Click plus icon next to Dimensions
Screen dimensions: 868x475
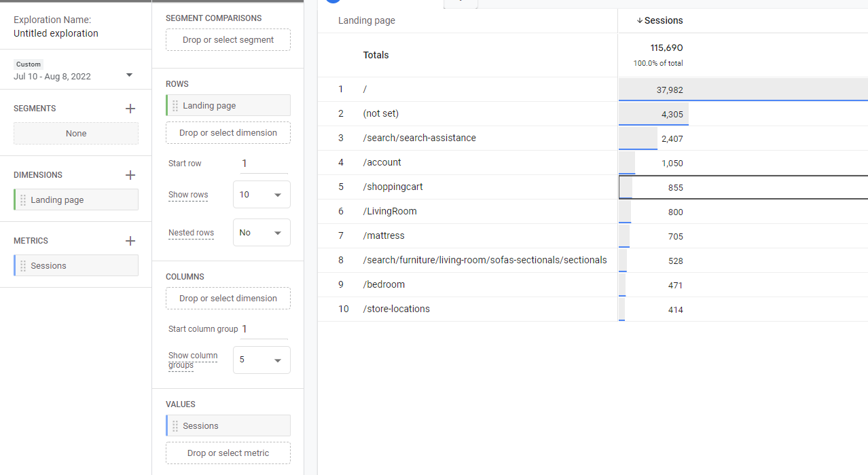(130, 175)
